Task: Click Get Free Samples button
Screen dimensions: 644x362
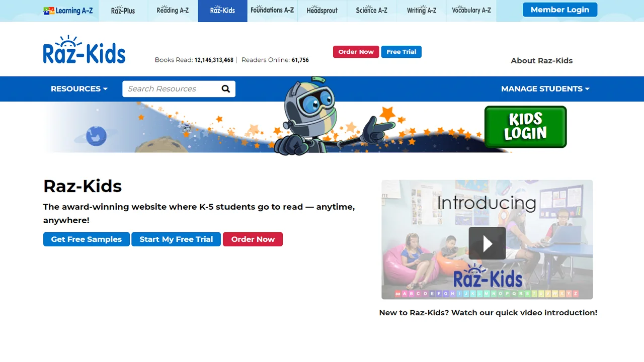Action: click(87, 239)
